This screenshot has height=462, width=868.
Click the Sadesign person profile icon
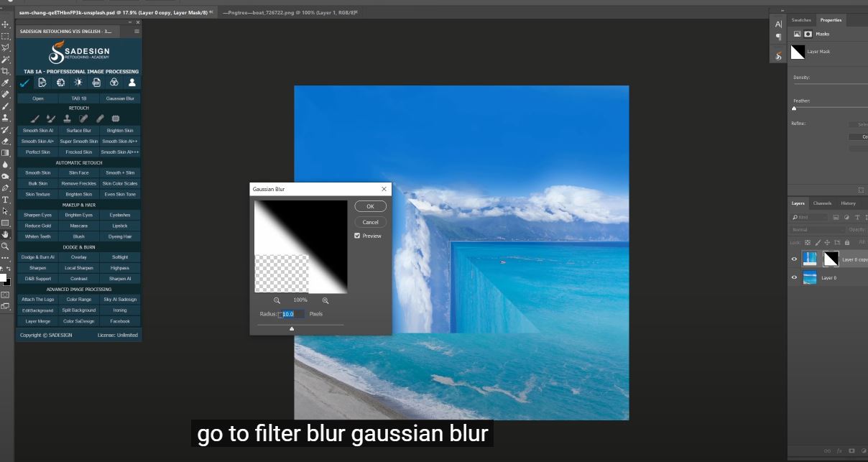click(132, 83)
